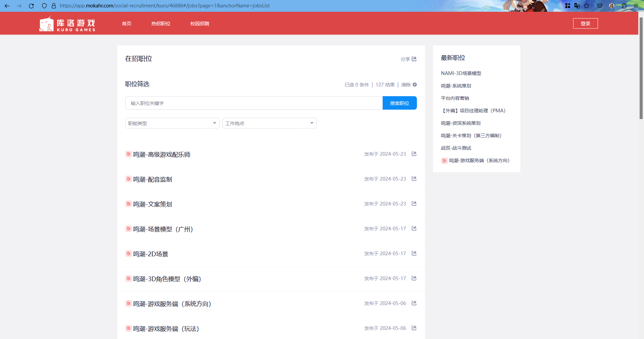
Task: Click the Kuro Games logo
Action: click(x=67, y=24)
